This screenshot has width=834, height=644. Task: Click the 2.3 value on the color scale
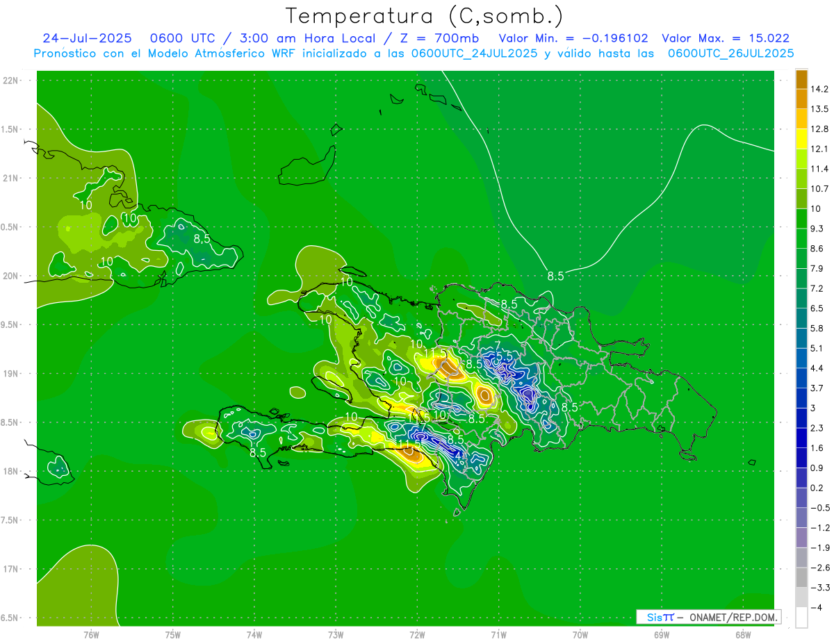click(x=817, y=428)
